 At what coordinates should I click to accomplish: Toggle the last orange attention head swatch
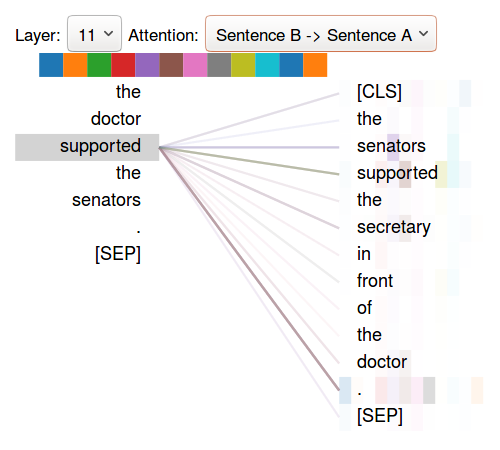pos(315,65)
